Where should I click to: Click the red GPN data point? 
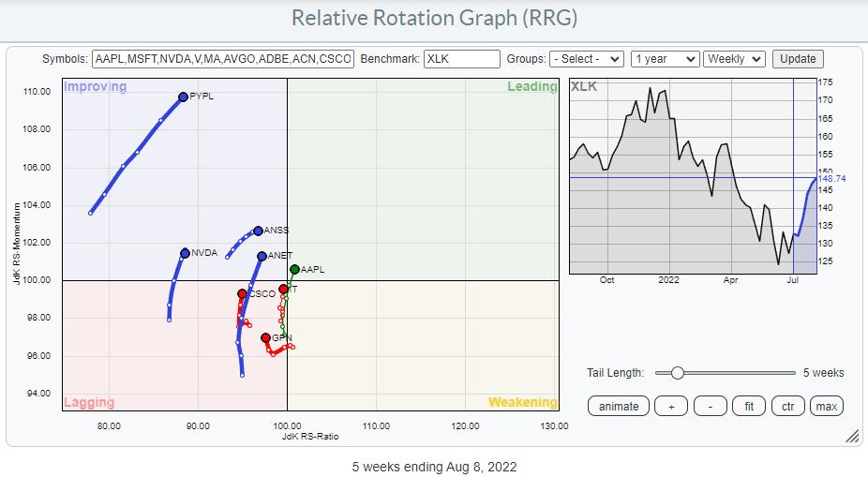click(266, 337)
